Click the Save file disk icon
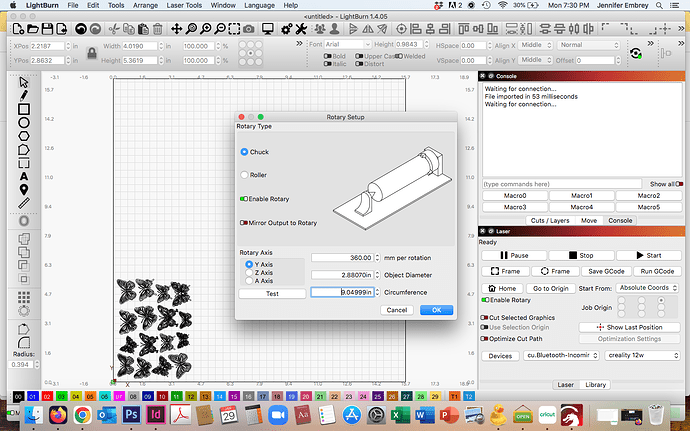 47,29
